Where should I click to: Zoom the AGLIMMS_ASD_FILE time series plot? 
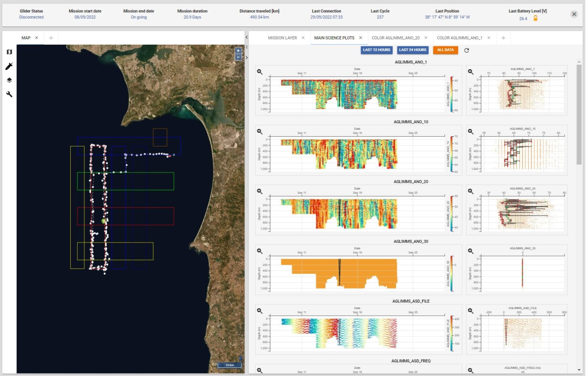click(260, 311)
